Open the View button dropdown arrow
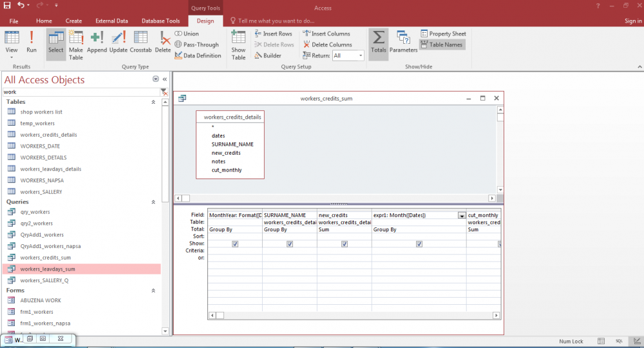644x348 pixels. (12, 57)
